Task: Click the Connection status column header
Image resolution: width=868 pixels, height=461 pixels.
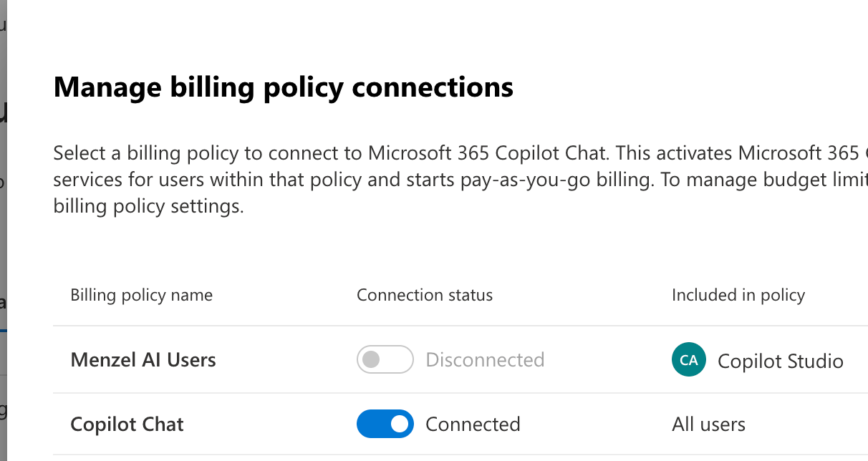Action: pyautogui.click(x=425, y=295)
